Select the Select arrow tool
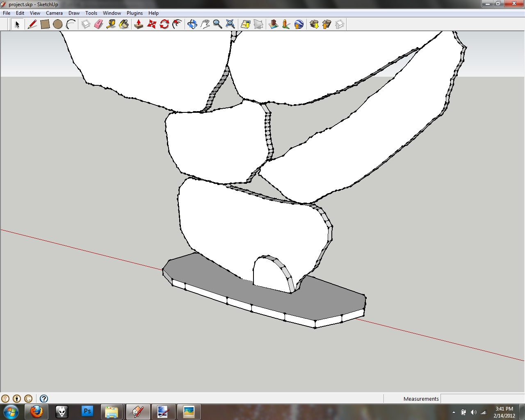The image size is (525, 420). click(x=17, y=25)
